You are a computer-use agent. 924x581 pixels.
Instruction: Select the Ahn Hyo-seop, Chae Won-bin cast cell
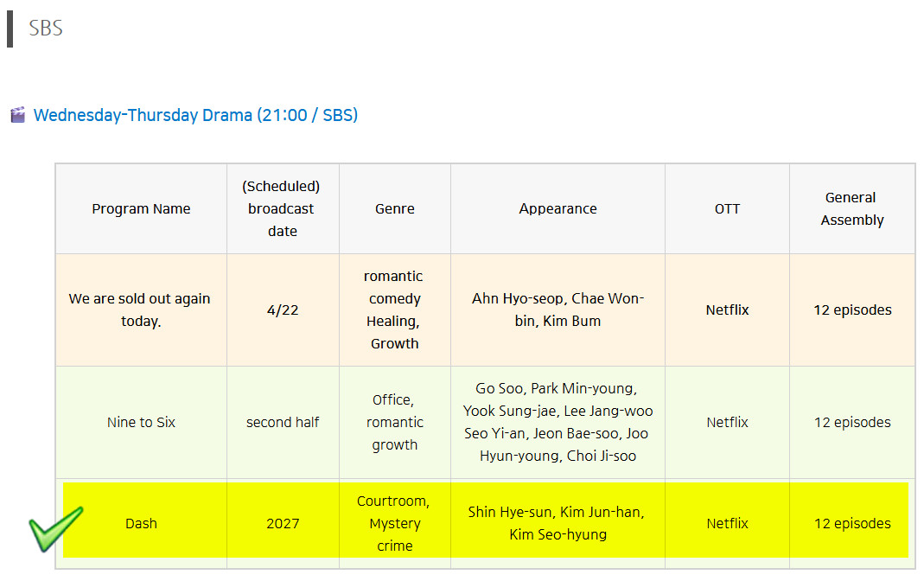[x=558, y=310]
